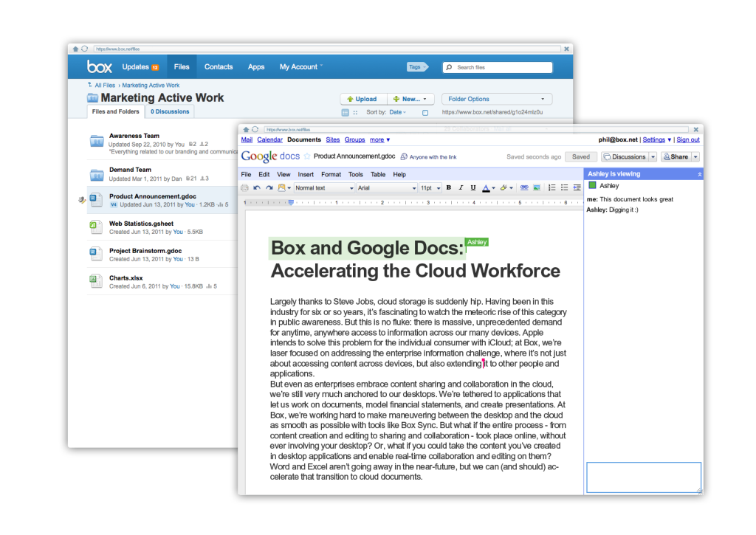Switch to 0 Discussions tab in Box
This screenshot has height=535, width=756.
(170, 111)
